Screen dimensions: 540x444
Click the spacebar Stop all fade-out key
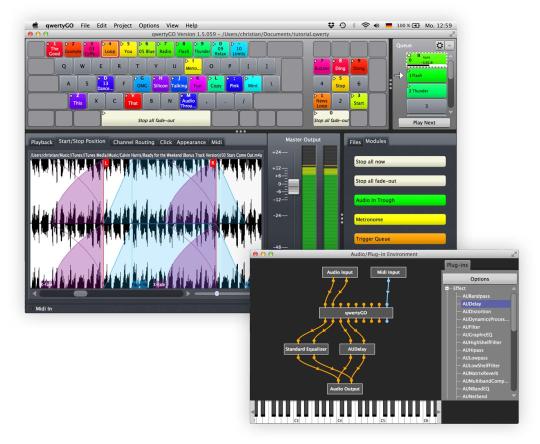coord(156,119)
